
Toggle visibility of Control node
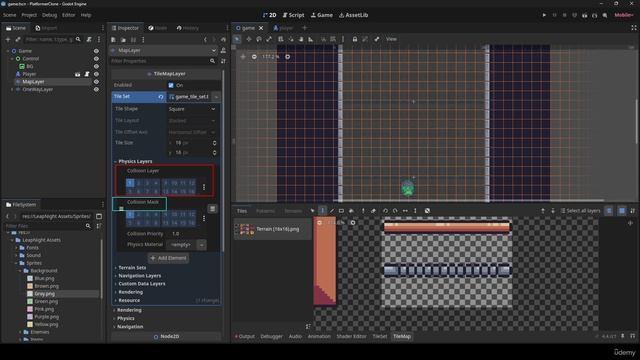(96, 59)
